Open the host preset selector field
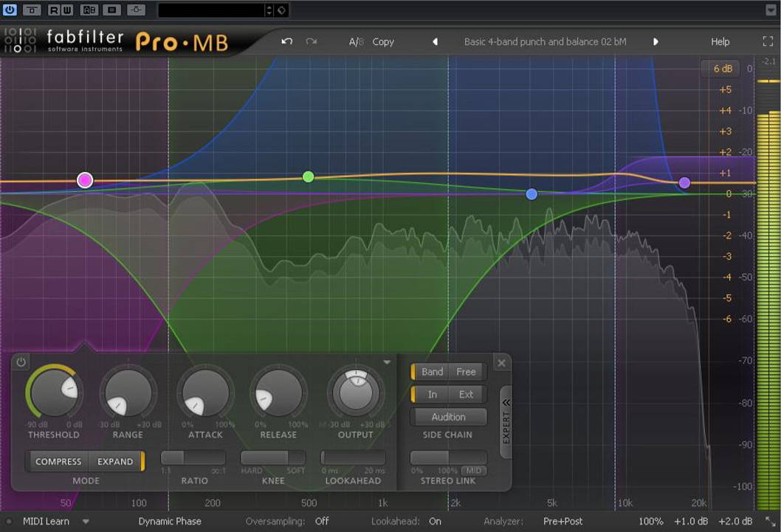The width and height of the screenshot is (781, 532). [211, 10]
